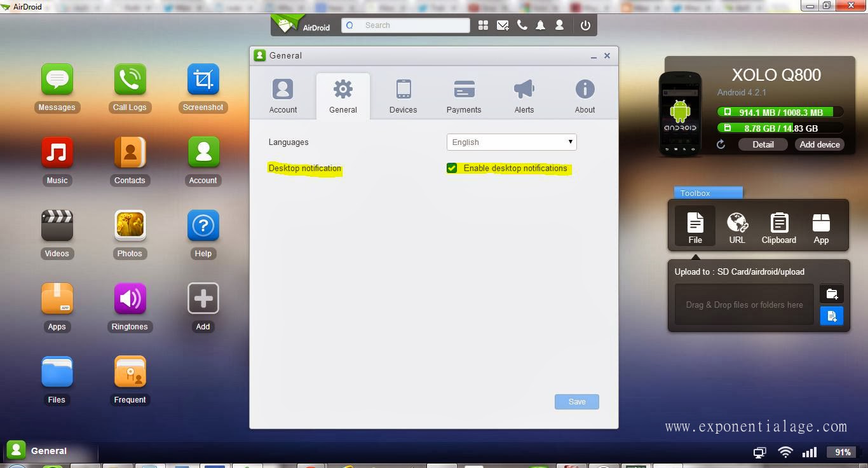Image resolution: width=868 pixels, height=468 pixels.
Task: Open the Frequent contacts icon
Action: 130,371
